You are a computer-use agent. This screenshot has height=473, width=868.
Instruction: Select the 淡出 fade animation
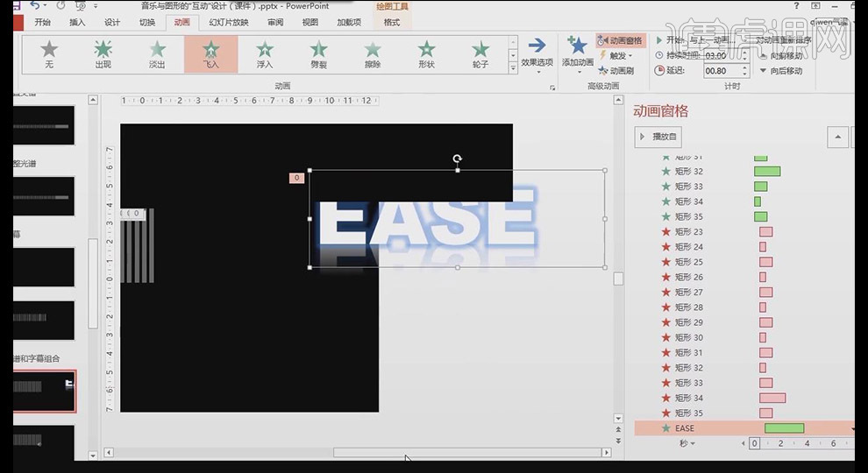tap(157, 53)
